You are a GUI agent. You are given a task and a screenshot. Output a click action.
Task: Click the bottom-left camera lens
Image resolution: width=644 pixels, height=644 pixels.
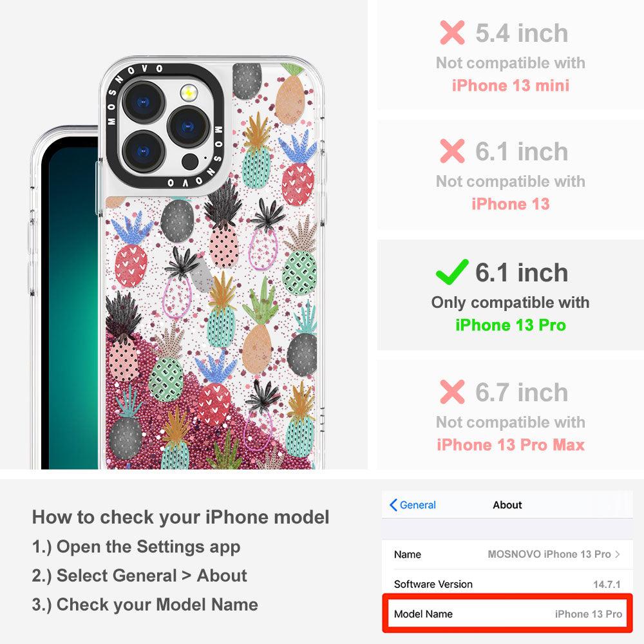pyautogui.click(x=144, y=152)
